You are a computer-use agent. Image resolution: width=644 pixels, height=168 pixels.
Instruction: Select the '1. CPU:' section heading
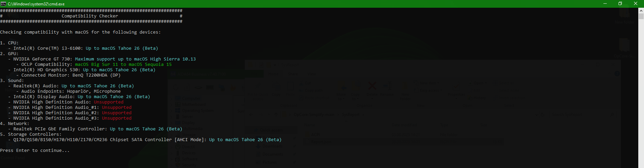tap(9, 43)
